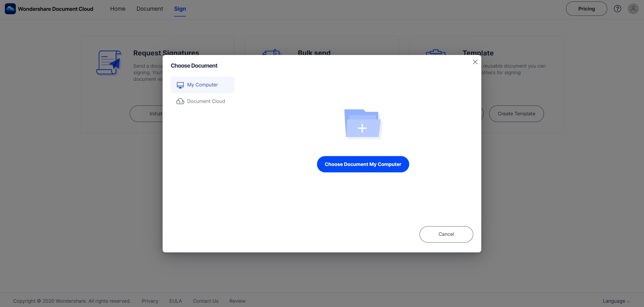Open the Privacy footer link
Image resolution: width=644 pixels, height=307 pixels.
150,301
